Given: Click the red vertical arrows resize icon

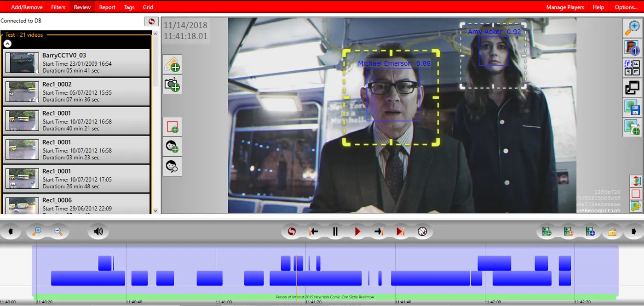Looking at the screenshot, I should [636, 181].
